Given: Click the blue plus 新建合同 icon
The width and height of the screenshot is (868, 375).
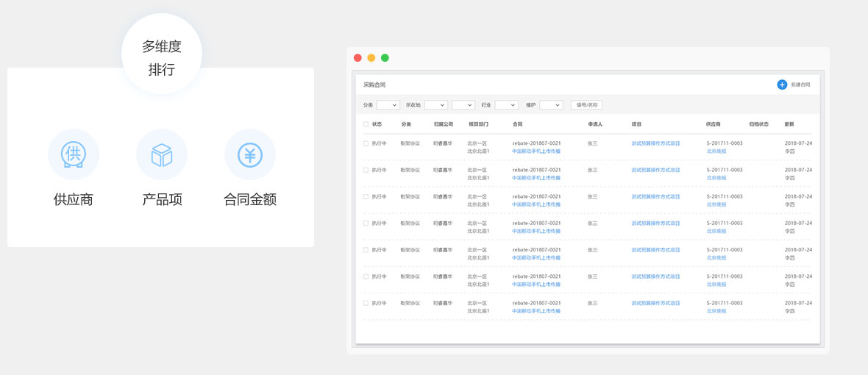Looking at the screenshot, I should point(782,85).
